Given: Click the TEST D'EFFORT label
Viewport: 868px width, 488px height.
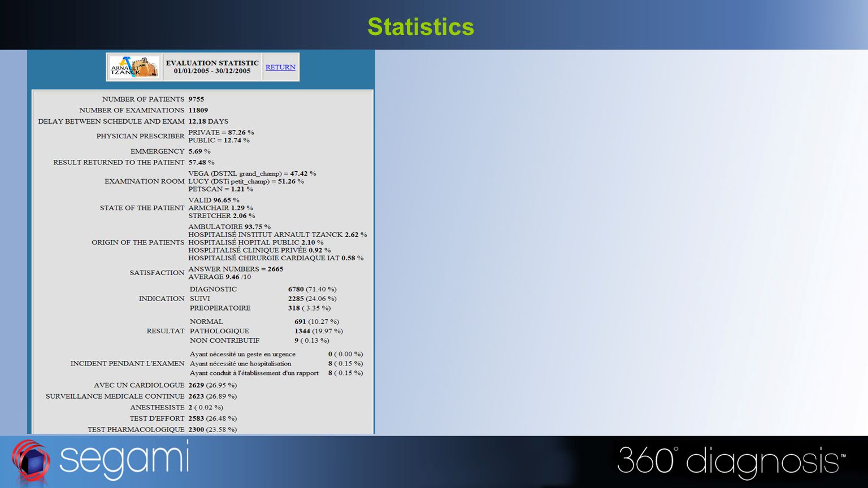Looking at the screenshot, I should [157, 419].
